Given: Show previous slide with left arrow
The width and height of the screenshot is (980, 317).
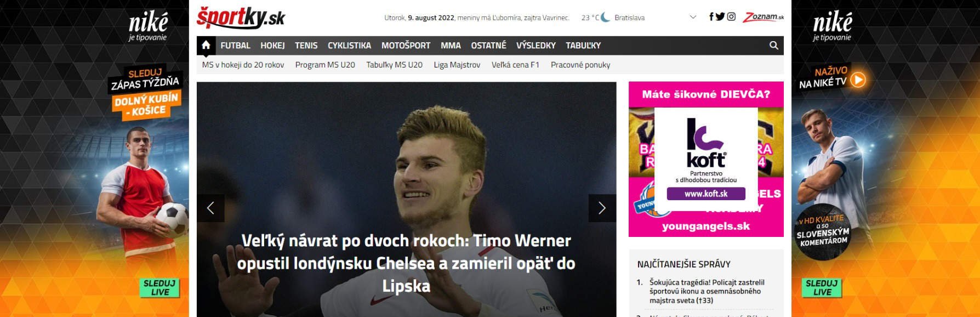Looking at the screenshot, I should pyautogui.click(x=210, y=208).
